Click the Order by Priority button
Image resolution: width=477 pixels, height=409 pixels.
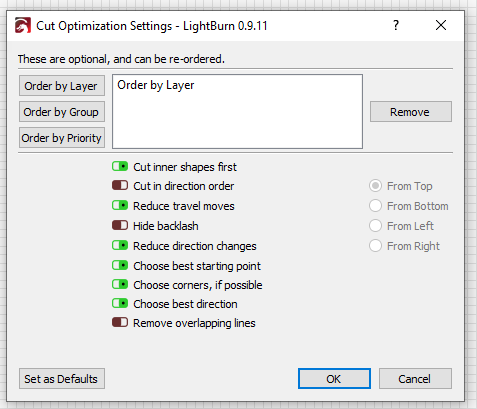tap(62, 138)
